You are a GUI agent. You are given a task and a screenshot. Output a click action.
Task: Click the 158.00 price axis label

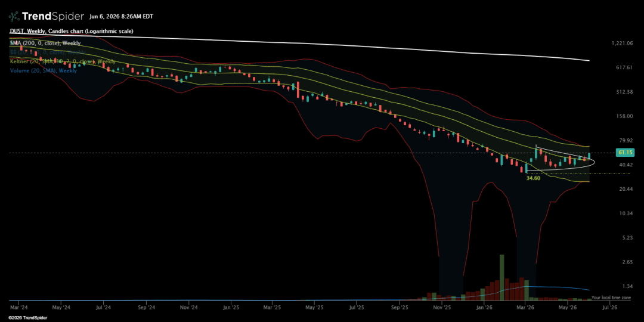click(624, 116)
